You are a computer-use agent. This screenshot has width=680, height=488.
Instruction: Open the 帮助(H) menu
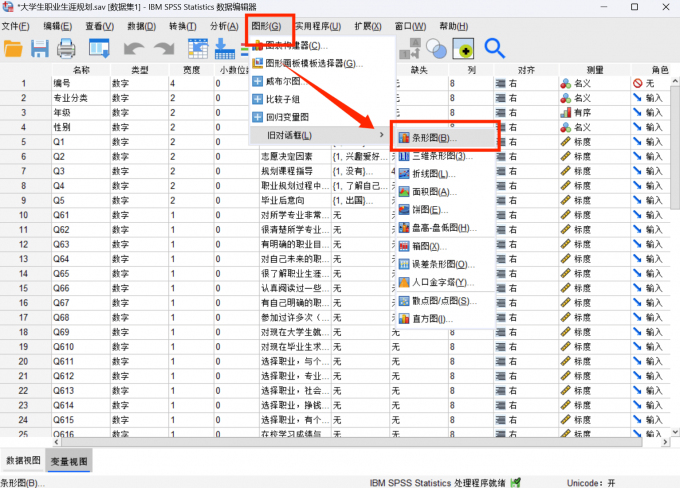454,26
